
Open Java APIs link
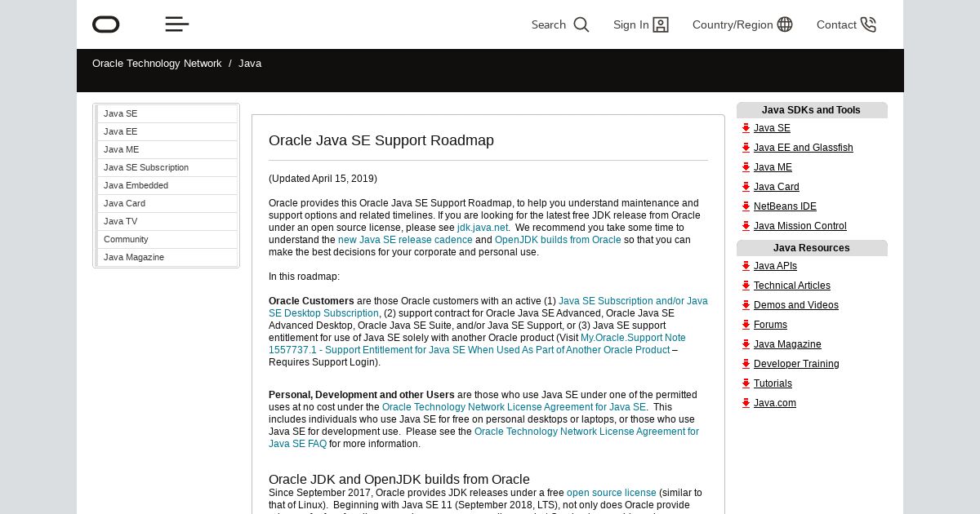point(775,266)
